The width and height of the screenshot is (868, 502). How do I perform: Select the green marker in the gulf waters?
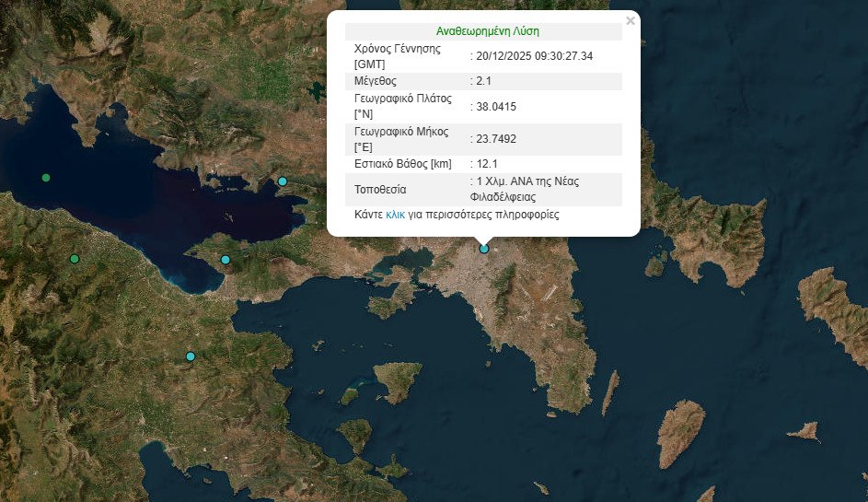(46, 177)
